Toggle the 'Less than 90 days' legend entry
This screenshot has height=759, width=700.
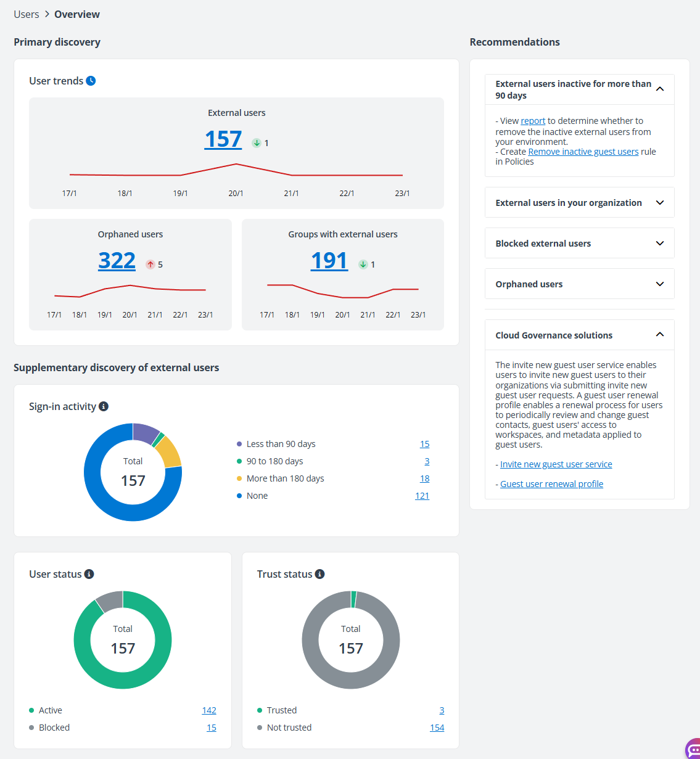click(x=281, y=443)
